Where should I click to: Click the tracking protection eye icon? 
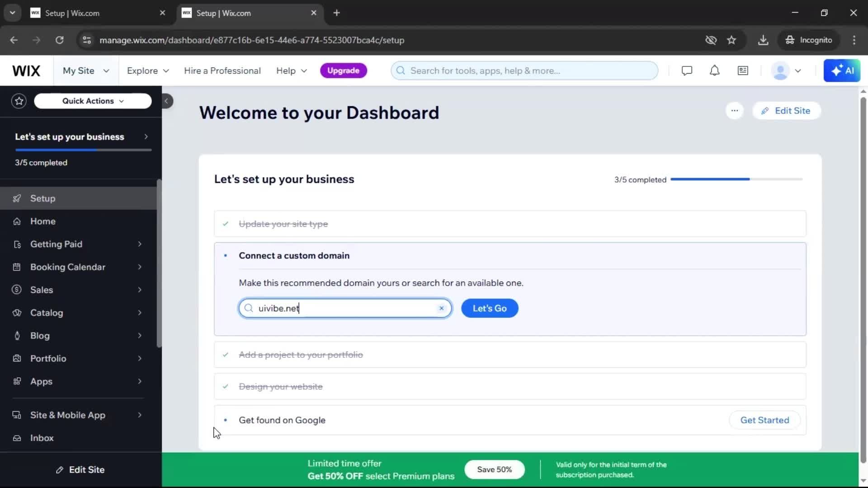tap(711, 40)
